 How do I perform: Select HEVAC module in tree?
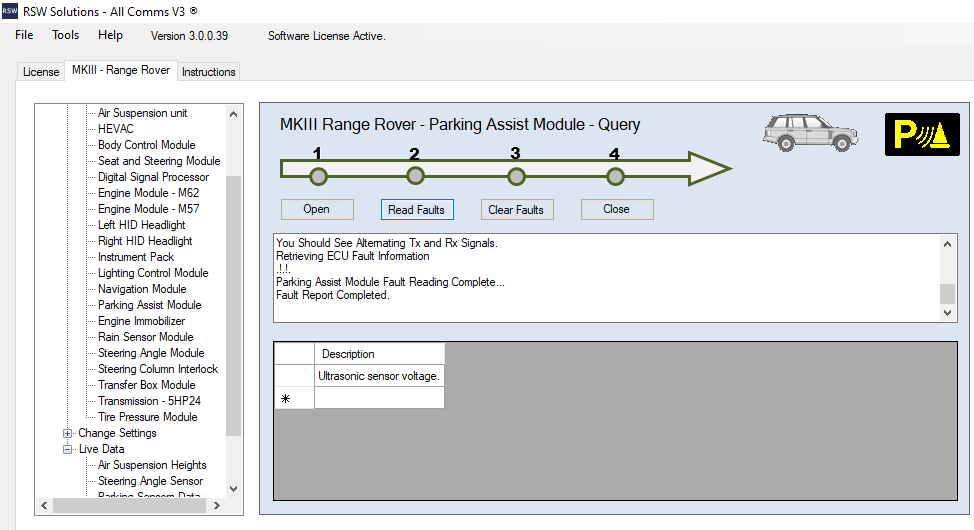tap(116, 129)
